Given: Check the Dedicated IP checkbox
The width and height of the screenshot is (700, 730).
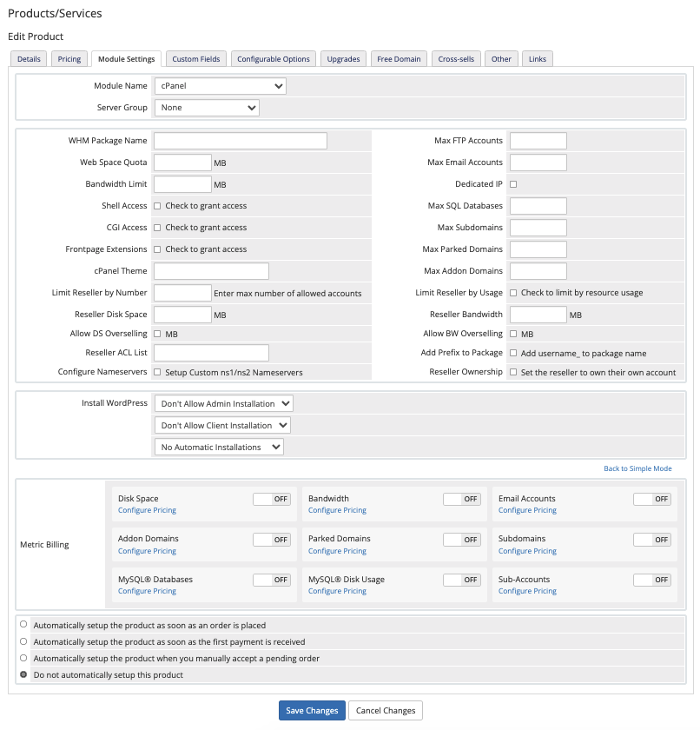Looking at the screenshot, I should (x=513, y=184).
